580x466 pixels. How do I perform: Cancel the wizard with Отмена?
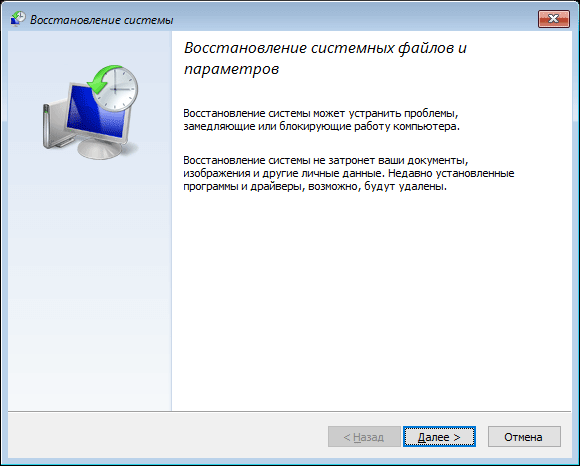click(x=524, y=437)
